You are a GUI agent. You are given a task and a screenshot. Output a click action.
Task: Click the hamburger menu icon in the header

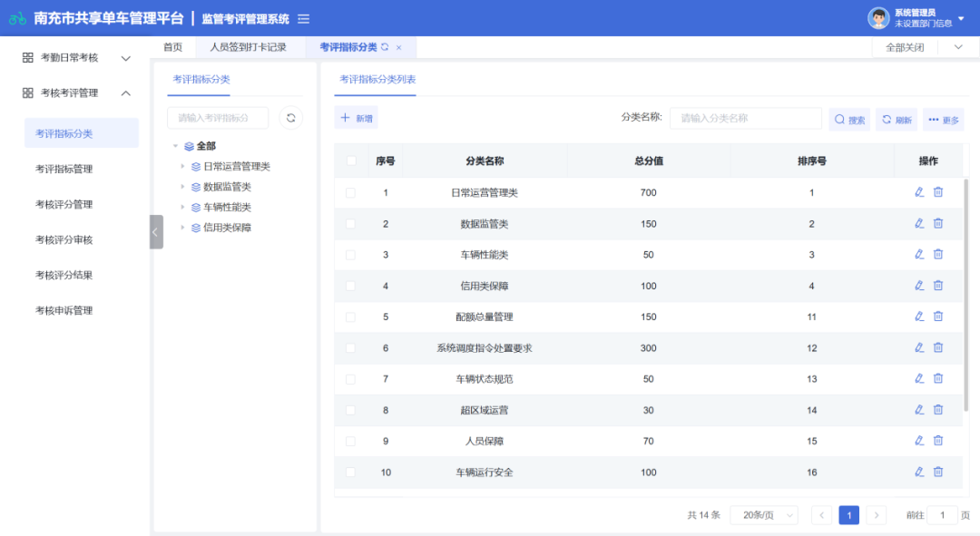(304, 19)
